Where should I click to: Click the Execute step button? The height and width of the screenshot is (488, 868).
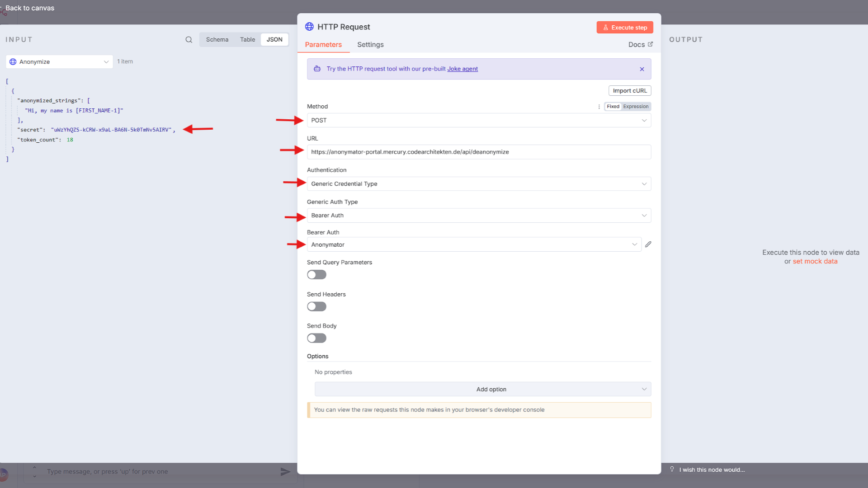(624, 27)
